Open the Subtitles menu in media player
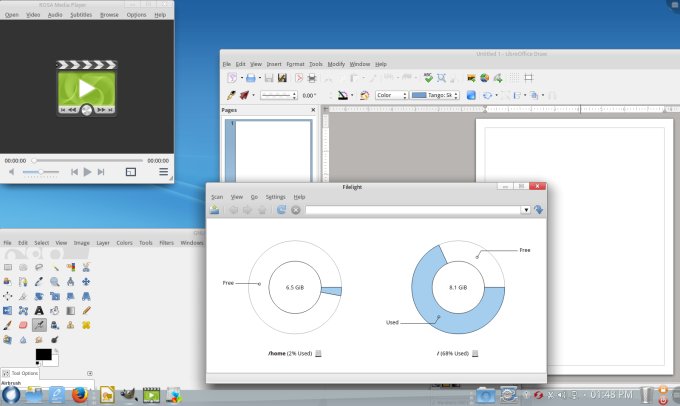680x406 pixels. point(81,15)
